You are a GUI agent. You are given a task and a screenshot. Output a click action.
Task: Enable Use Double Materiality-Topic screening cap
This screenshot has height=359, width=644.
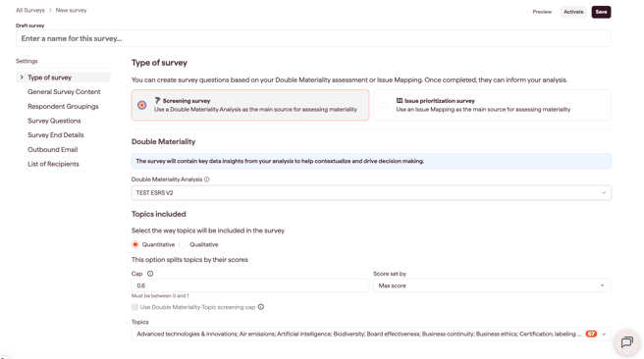[134, 307]
